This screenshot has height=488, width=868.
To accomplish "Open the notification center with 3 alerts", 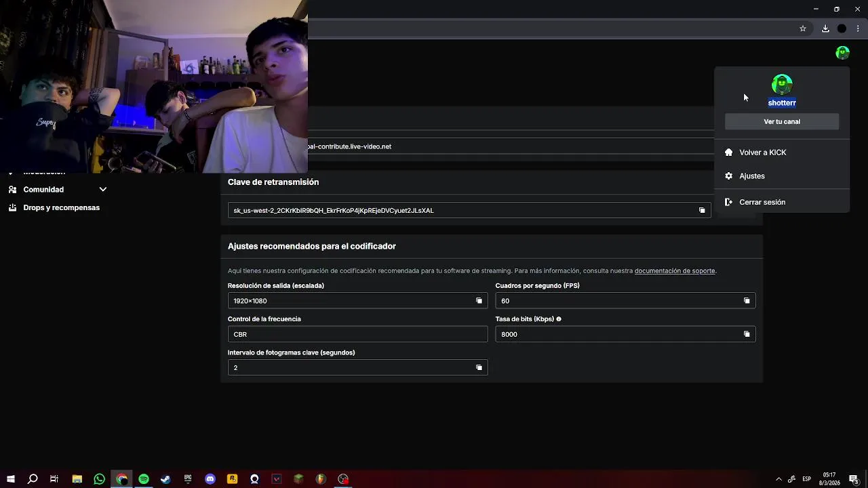I will point(854,479).
